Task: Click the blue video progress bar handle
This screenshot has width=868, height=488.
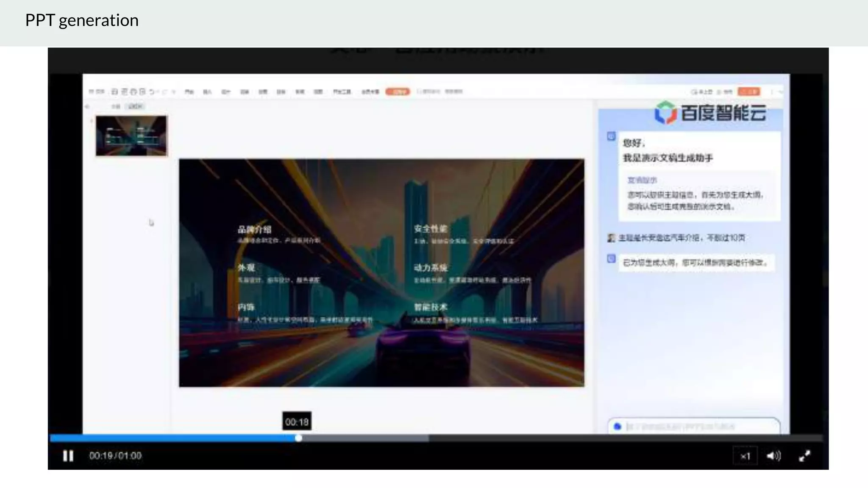Action: (x=298, y=438)
